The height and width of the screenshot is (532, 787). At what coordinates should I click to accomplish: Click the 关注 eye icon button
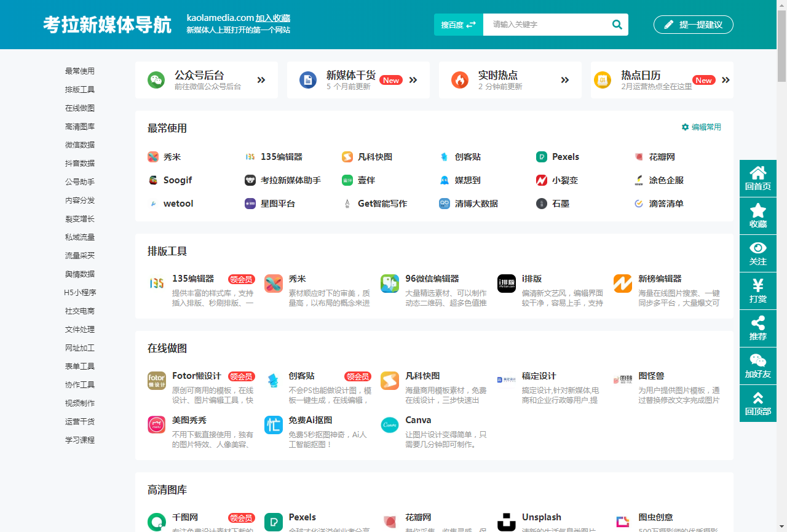tap(758, 253)
